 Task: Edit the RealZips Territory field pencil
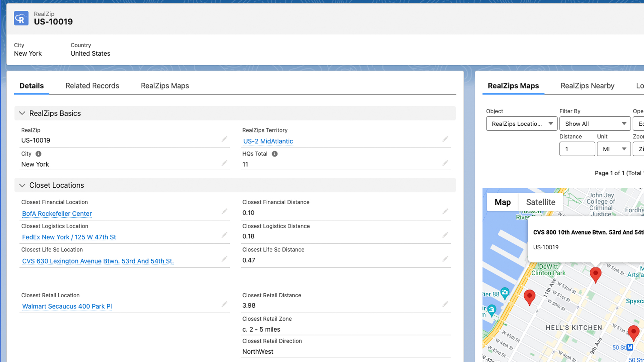coord(445,139)
